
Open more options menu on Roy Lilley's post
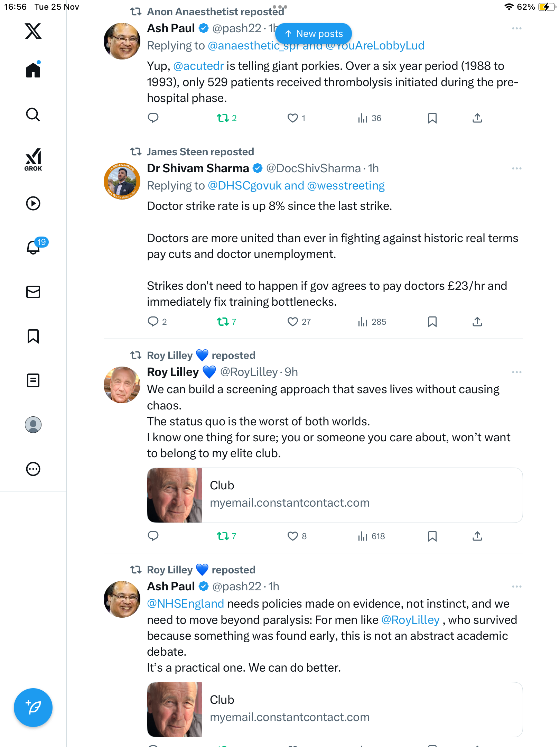(516, 372)
